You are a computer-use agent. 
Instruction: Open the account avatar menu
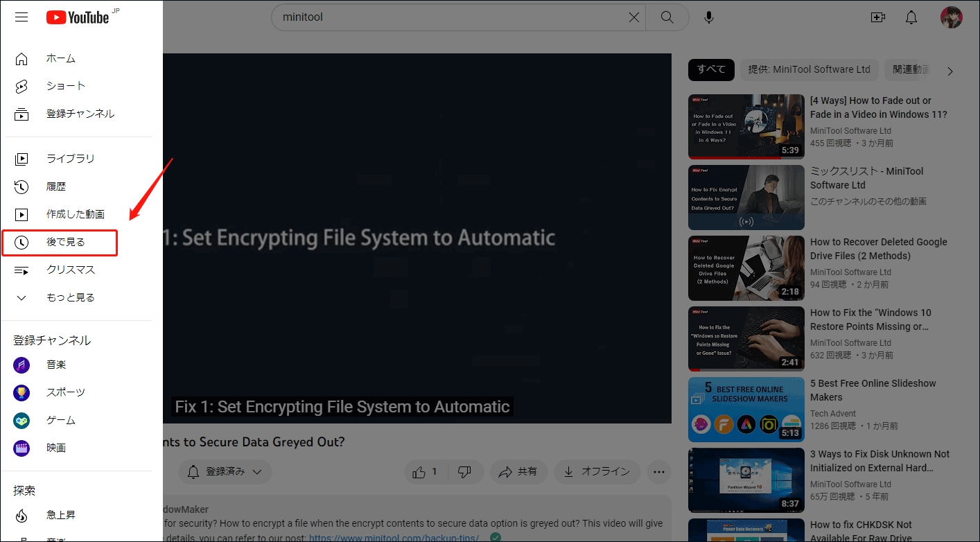pyautogui.click(x=952, y=17)
